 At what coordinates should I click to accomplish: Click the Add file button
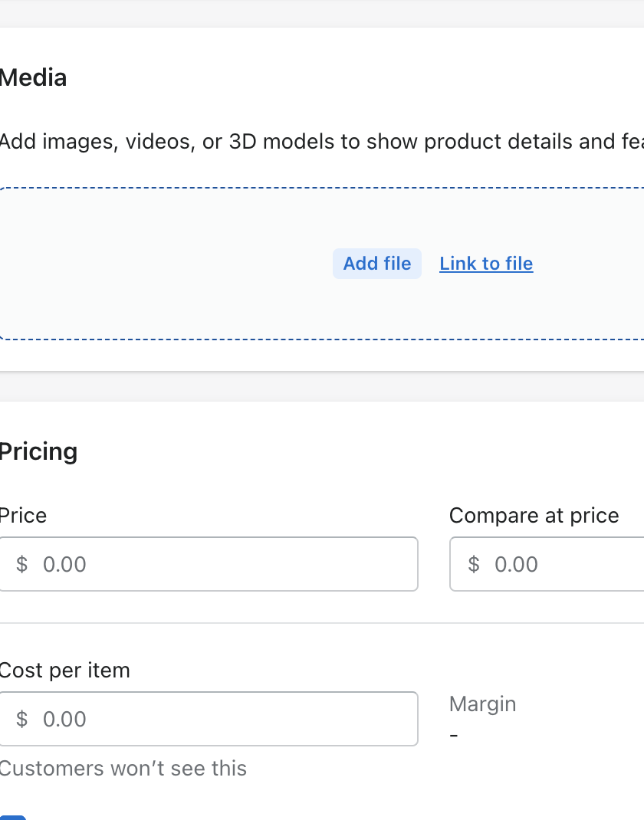tap(376, 264)
